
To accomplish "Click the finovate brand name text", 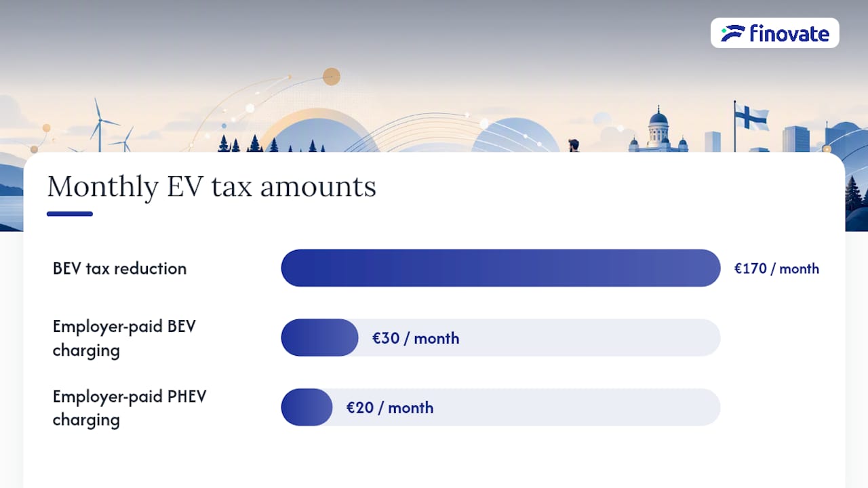I will [789, 33].
